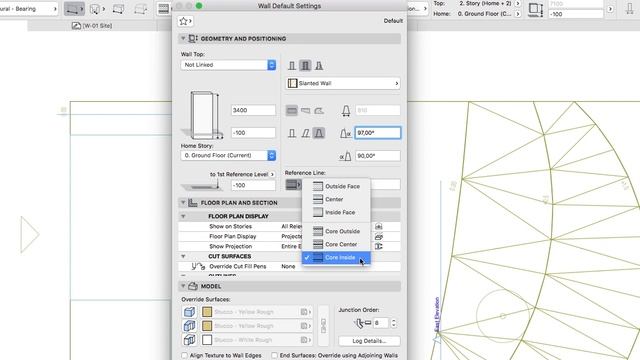Collapse the Model panel
Image resolution: width=640 pixels, height=360 pixels.
[x=183, y=287]
